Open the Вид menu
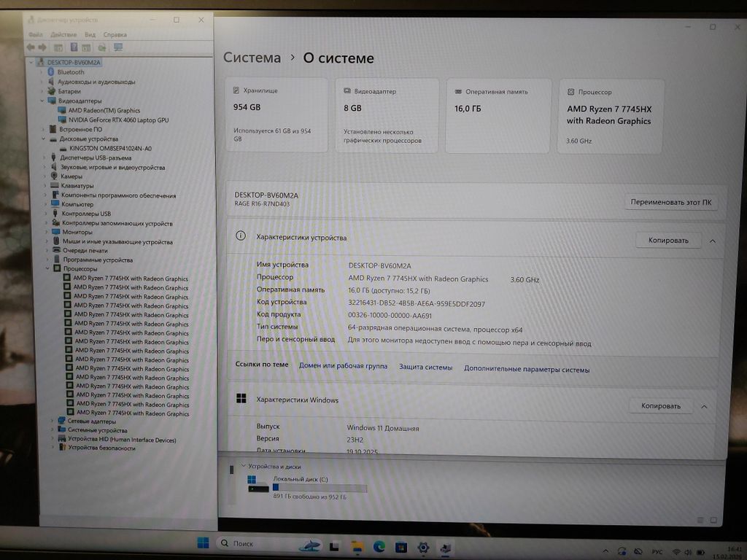Image resolution: width=747 pixels, height=560 pixels. tap(90, 34)
